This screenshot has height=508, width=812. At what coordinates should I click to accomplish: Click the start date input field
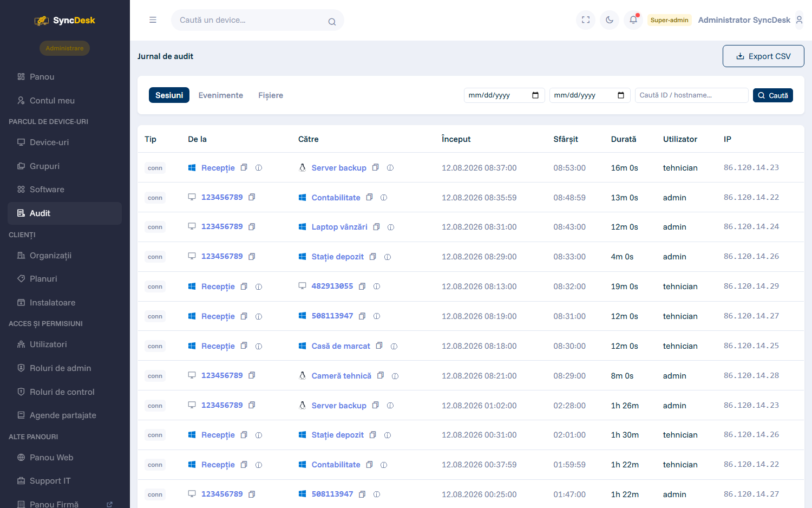point(505,95)
